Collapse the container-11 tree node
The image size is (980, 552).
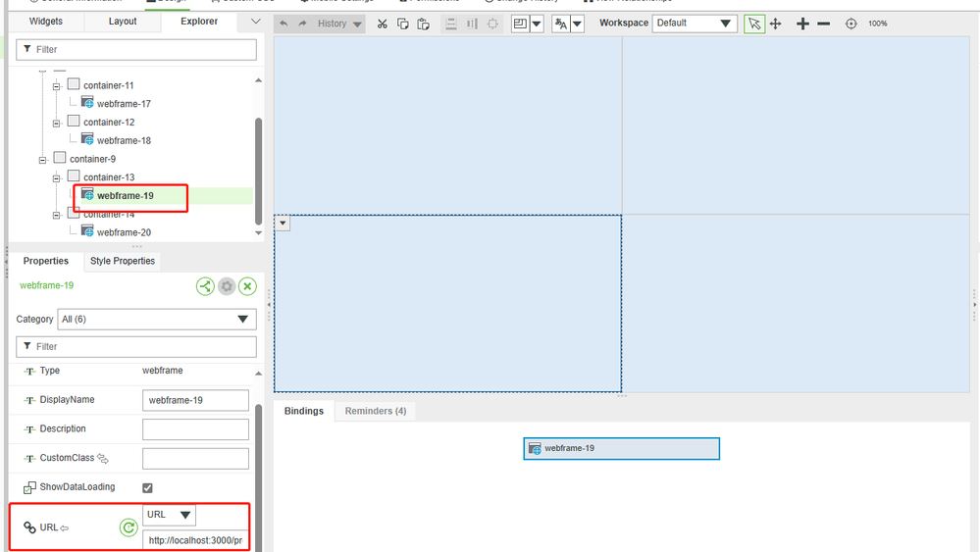point(56,86)
